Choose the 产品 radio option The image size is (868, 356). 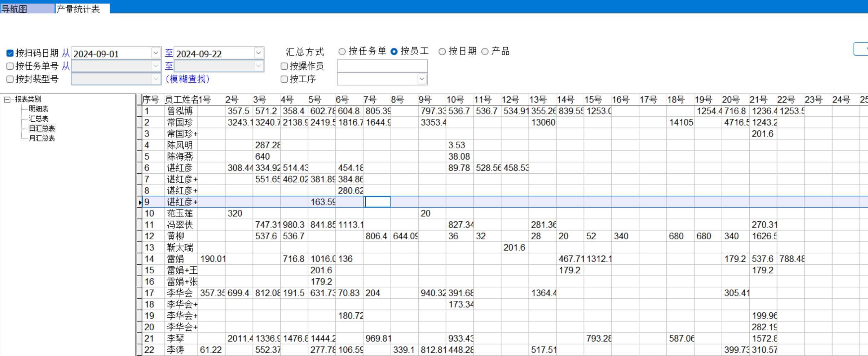485,52
